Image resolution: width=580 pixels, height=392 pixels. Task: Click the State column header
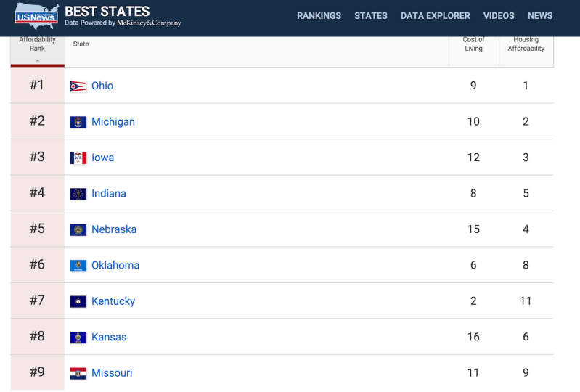81,44
